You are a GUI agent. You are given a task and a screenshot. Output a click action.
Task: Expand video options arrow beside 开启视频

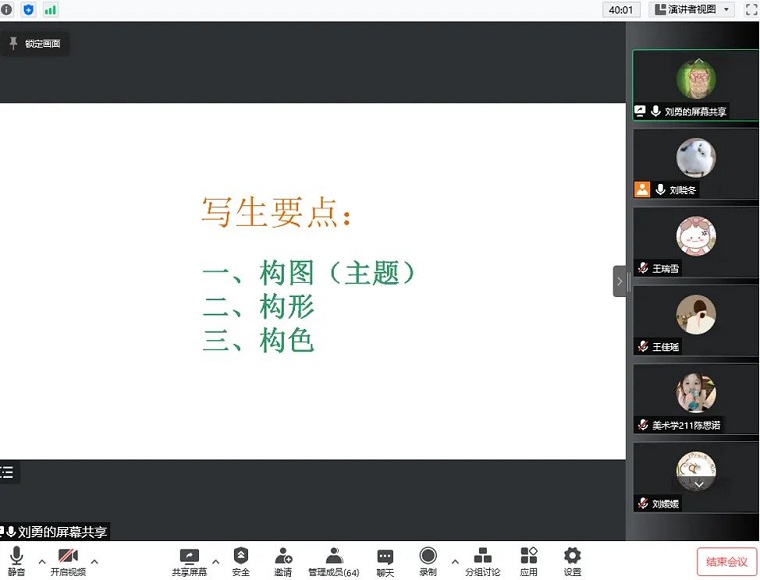[x=95, y=561]
